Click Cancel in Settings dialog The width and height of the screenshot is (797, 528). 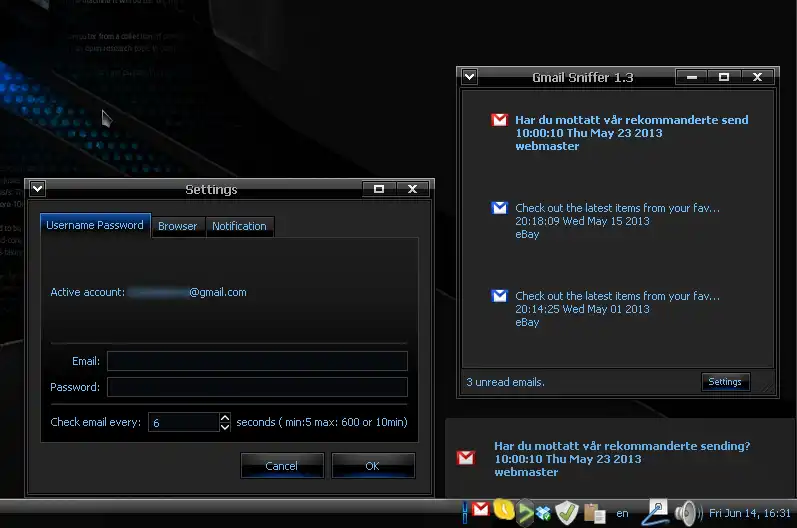click(282, 465)
